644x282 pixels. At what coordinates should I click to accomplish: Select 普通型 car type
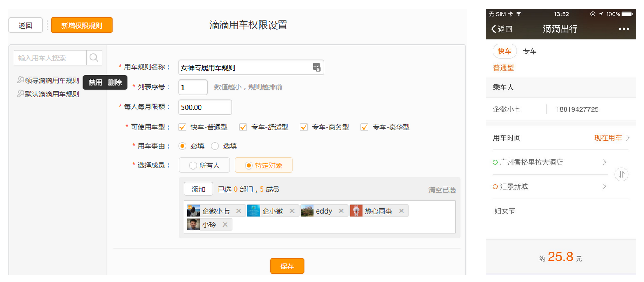tap(503, 68)
